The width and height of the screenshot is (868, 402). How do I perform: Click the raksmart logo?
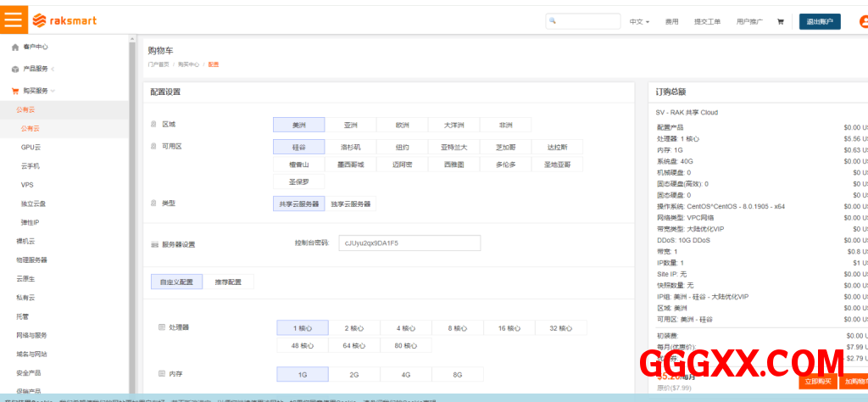click(x=64, y=21)
